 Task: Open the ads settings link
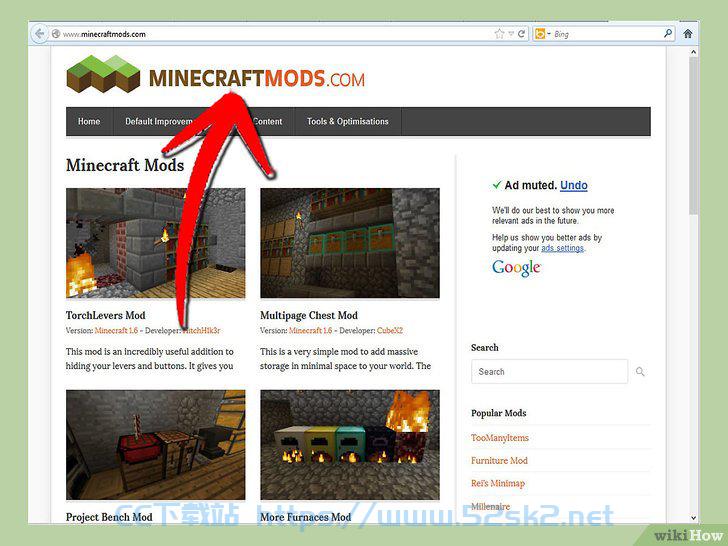[562, 248]
